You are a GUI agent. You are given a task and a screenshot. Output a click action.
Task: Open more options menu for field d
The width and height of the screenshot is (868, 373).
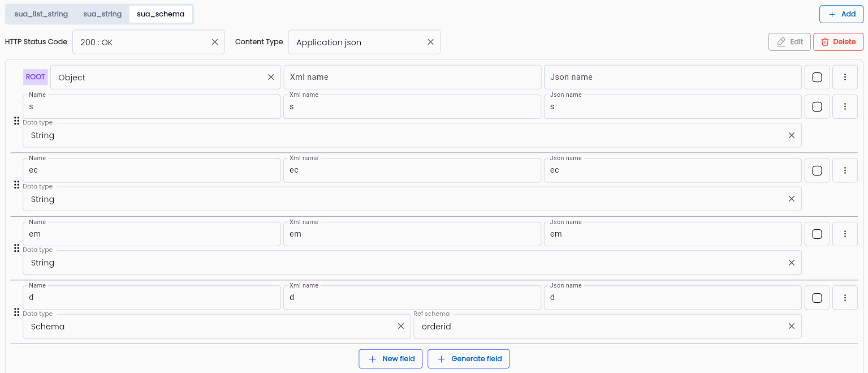(x=845, y=298)
